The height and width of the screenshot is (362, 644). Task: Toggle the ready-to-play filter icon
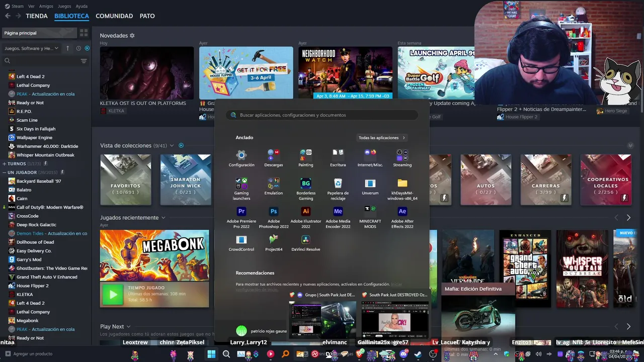click(x=87, y=48)
